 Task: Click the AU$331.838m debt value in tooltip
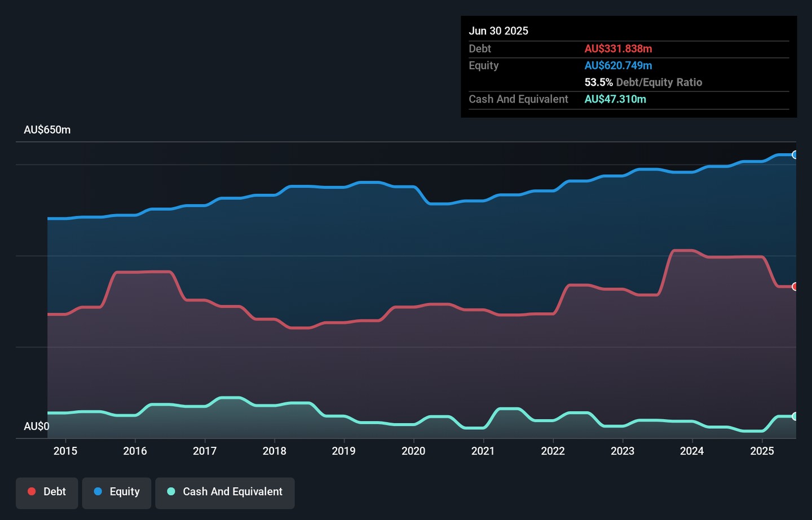pyautogui.click(x=618, y=49)
